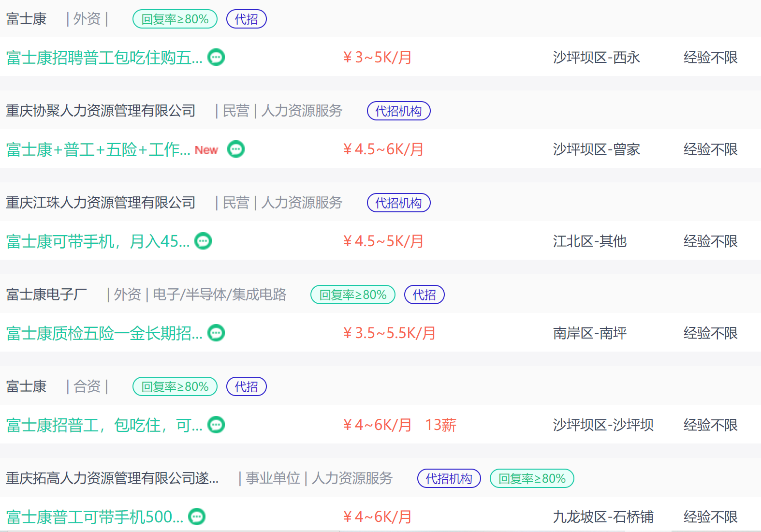Click company 重庆拓高人力资源管理有限公司遂...

click(112, 478)
